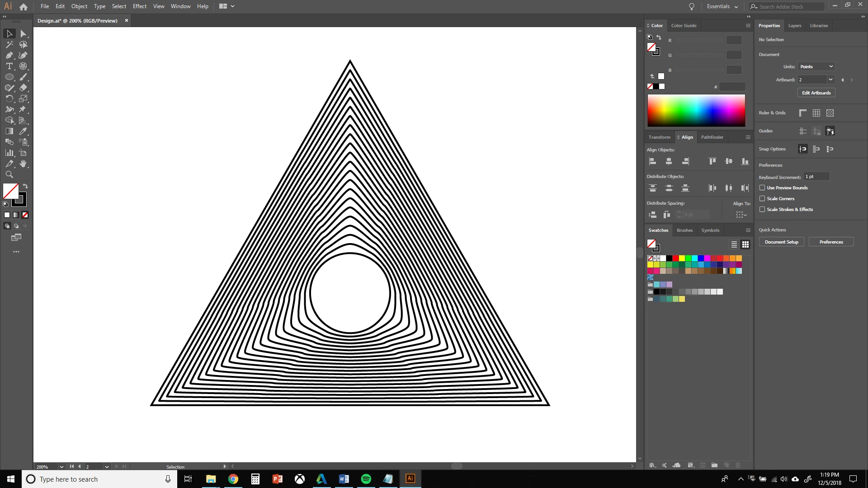
Task: Enable Use Preview Bounds checkbox
Action: 762,188
